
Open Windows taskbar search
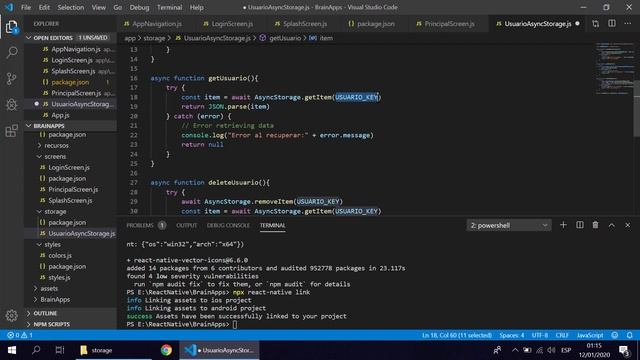[36, 350]
